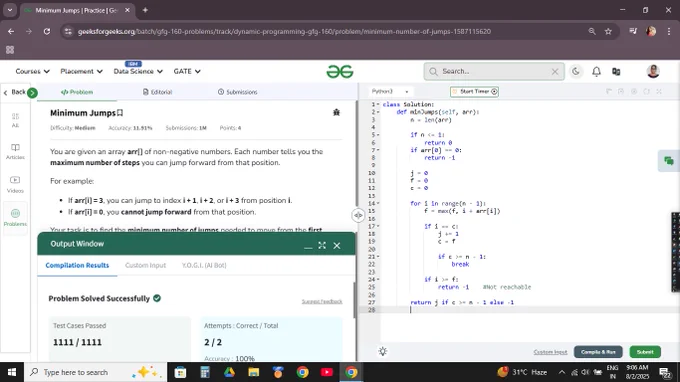Click the Custom Input link below editor
This screenshot has height=382, width=680.
click(550, 352)
